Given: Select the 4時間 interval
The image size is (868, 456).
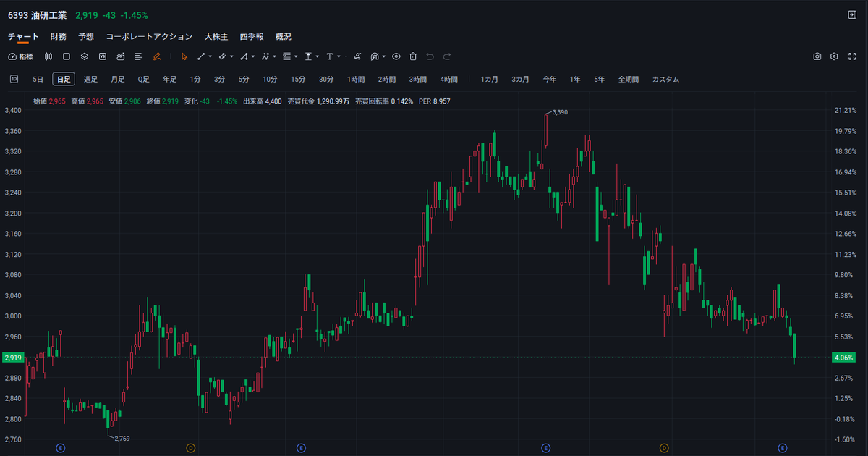Looking at the screenshot, I should coord(448,80).
